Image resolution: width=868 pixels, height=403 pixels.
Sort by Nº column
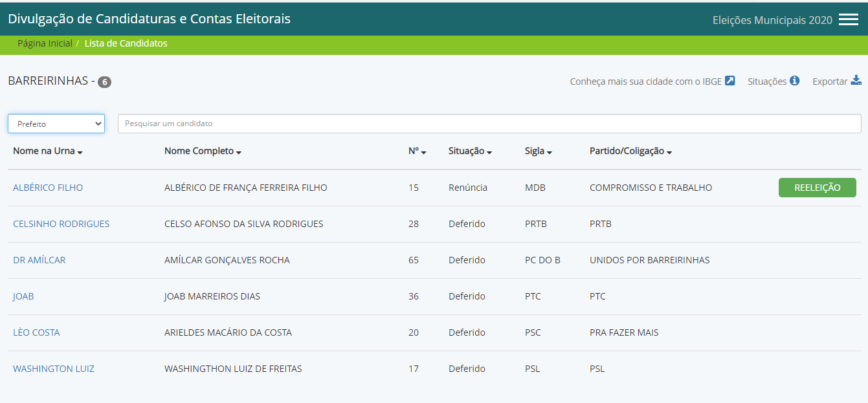(x=417, y=151)
